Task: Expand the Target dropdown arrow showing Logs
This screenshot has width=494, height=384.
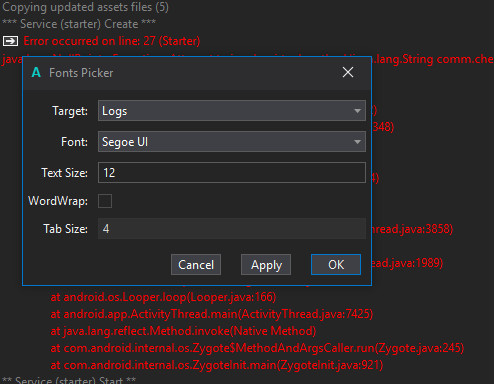Action: [x=357, y=111]
